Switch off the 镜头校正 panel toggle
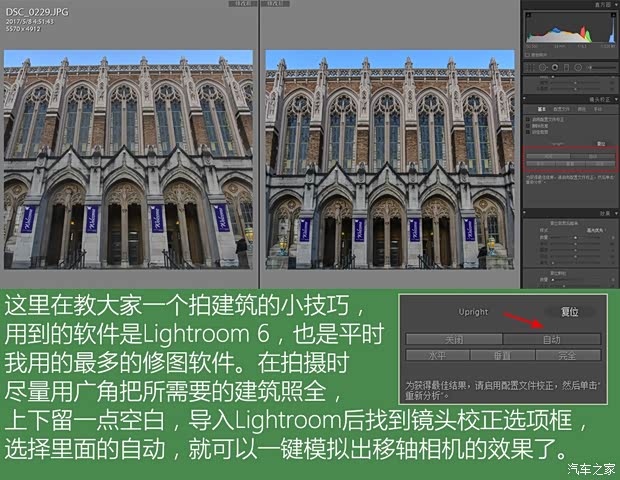620x480 pixels. [x=525, y=99]
